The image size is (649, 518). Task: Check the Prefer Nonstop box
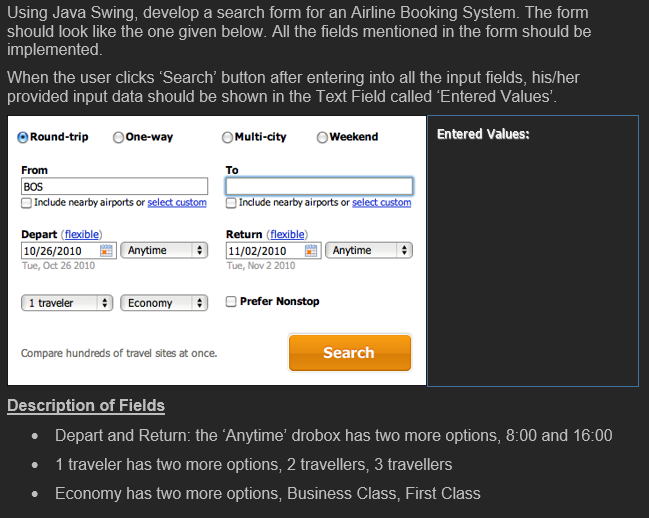click(231, 301)
